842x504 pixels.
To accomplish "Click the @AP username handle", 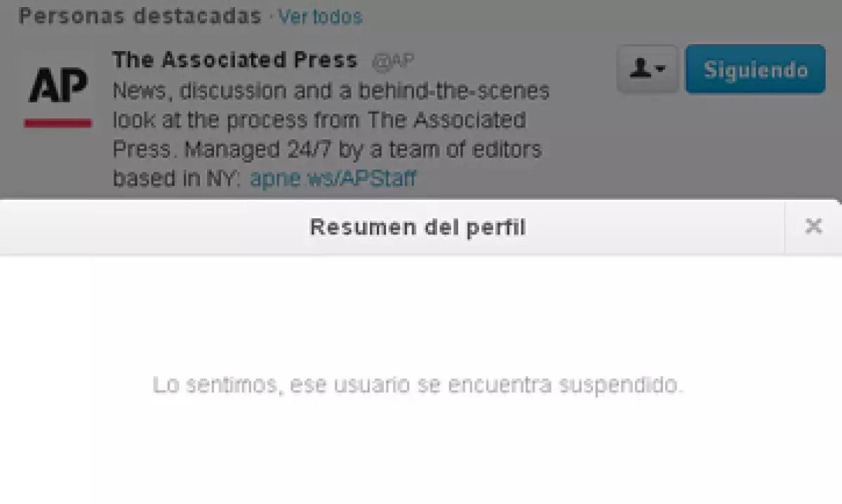I will (392, 62).
